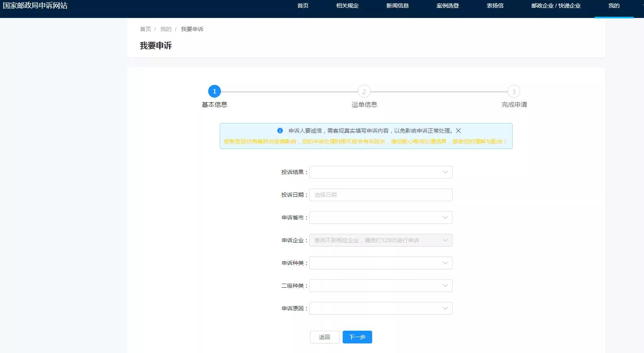Click the 基本信息 step label
This screenshot has height=353, width=644.
(x=215, y=104)
